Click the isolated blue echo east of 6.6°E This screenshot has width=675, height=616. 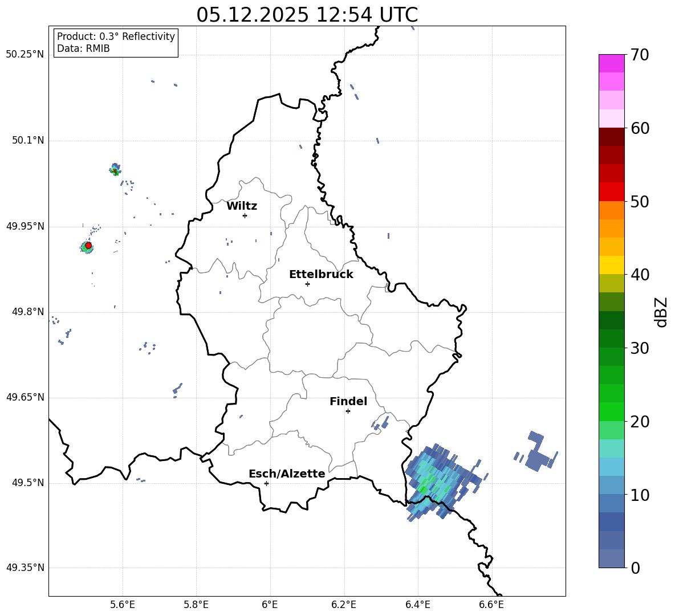point(536,452)
